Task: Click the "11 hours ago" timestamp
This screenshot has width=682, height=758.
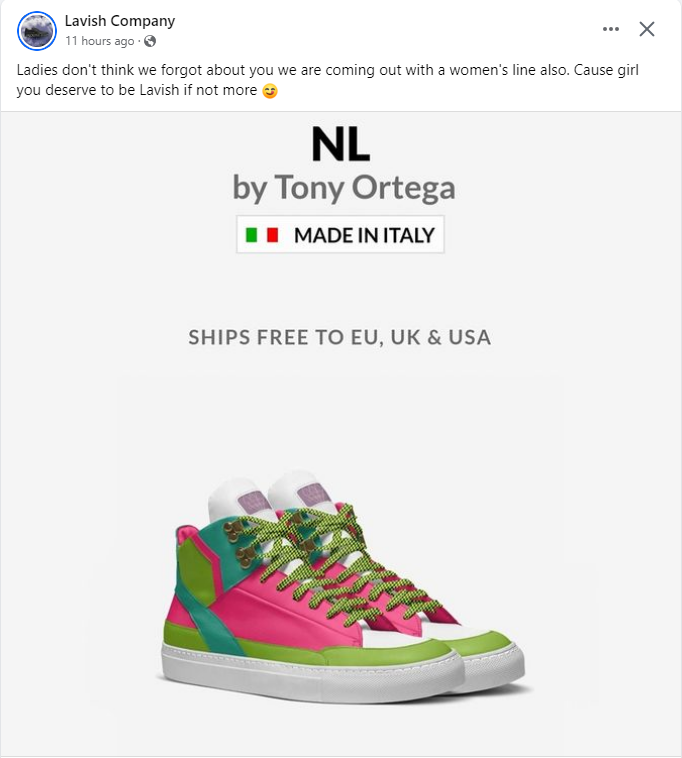Action: [x=99, y=41]
